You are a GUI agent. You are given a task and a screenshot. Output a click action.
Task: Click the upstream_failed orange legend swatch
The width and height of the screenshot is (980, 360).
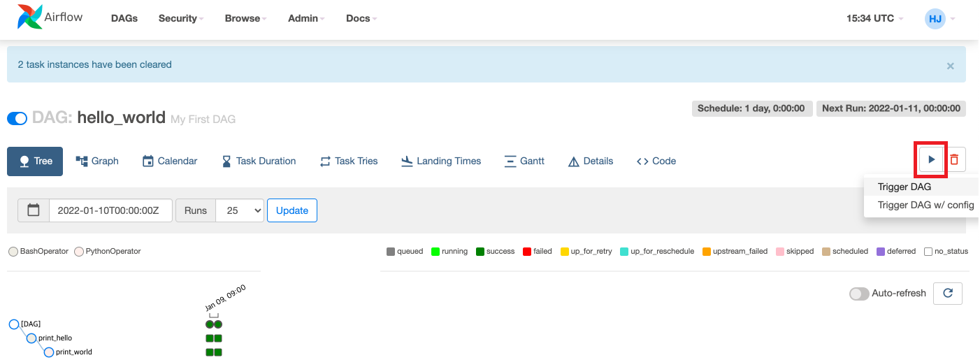click(706, 252)
